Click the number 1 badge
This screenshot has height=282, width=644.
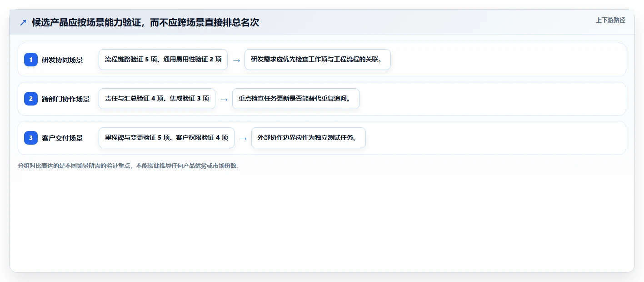tap(31, 60)
